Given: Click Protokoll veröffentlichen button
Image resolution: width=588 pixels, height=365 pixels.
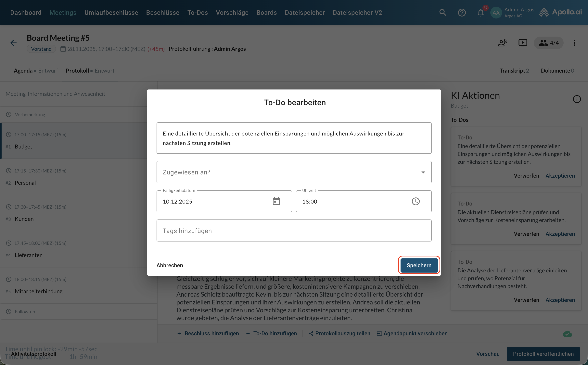Looking at the screenshot, I should point(543,354).
